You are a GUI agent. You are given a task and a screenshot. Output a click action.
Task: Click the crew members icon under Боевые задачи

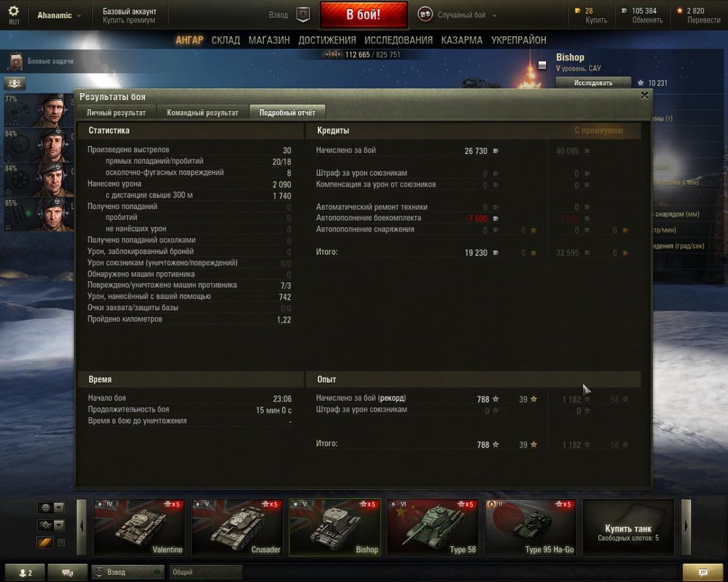coord(15,84)
